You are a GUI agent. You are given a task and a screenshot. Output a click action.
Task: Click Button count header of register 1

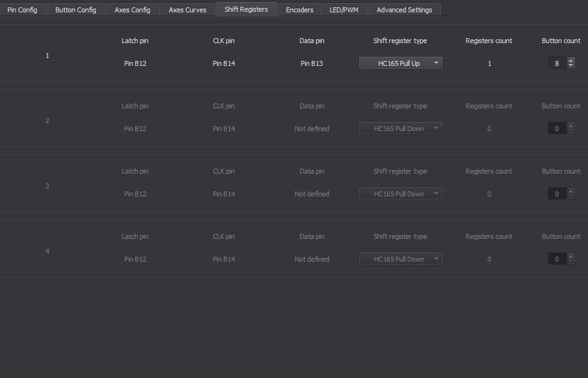[561, 41]
